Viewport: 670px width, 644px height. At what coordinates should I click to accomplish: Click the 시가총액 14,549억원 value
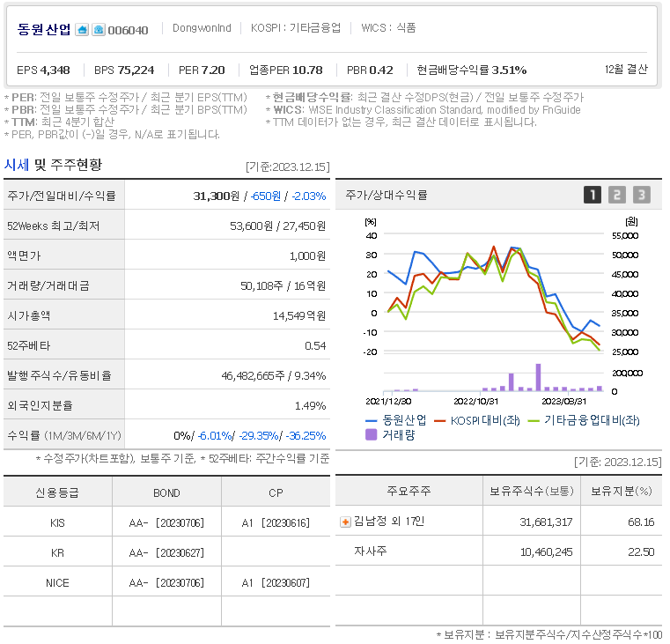coord(299,316)
